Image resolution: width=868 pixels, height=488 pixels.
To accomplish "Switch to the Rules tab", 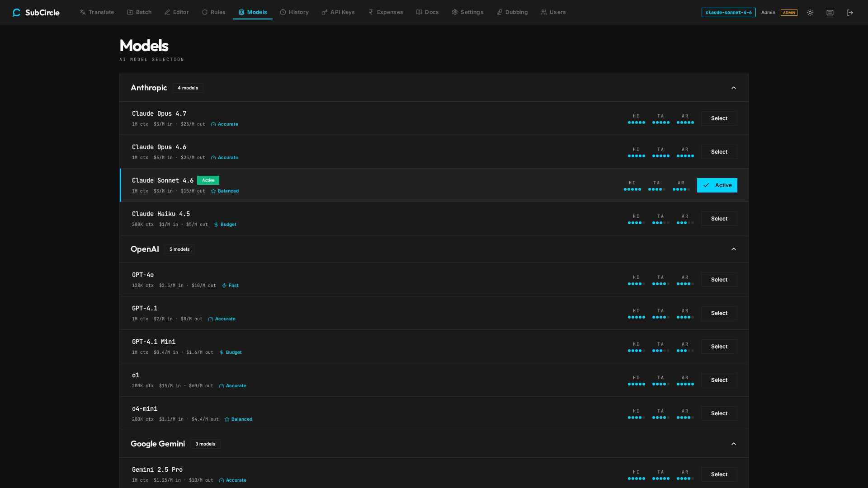I will (213, 12).
